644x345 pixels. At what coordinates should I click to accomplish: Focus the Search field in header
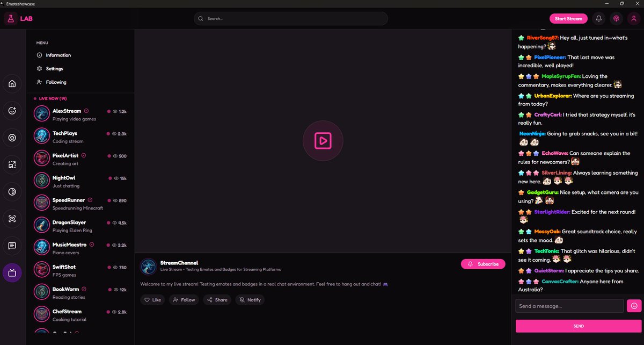pos(291,19)
